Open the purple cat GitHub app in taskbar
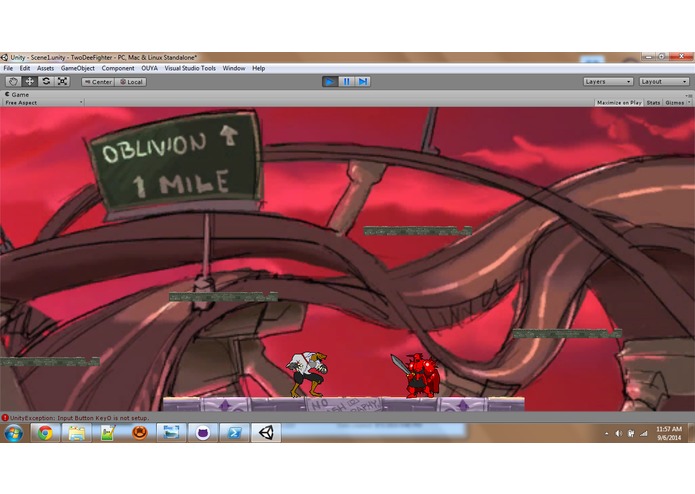The image size is (695, 494). [203, 433]
